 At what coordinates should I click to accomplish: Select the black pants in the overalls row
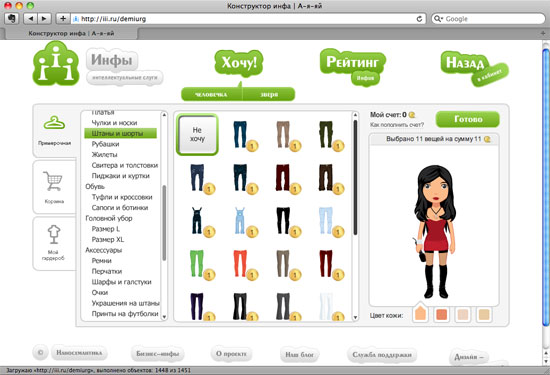283,220
